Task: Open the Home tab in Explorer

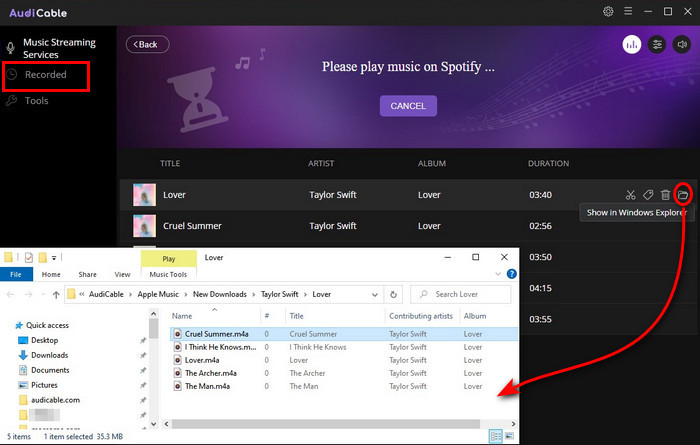Action: pos(51,274)
